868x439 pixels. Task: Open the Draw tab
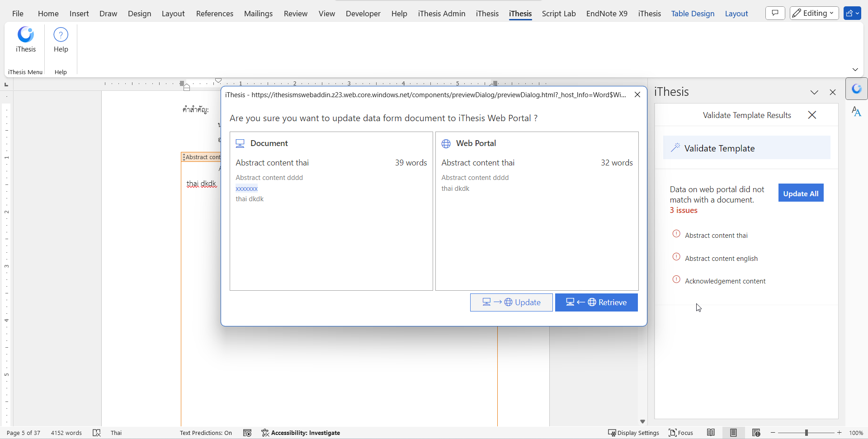pos(108,14)
